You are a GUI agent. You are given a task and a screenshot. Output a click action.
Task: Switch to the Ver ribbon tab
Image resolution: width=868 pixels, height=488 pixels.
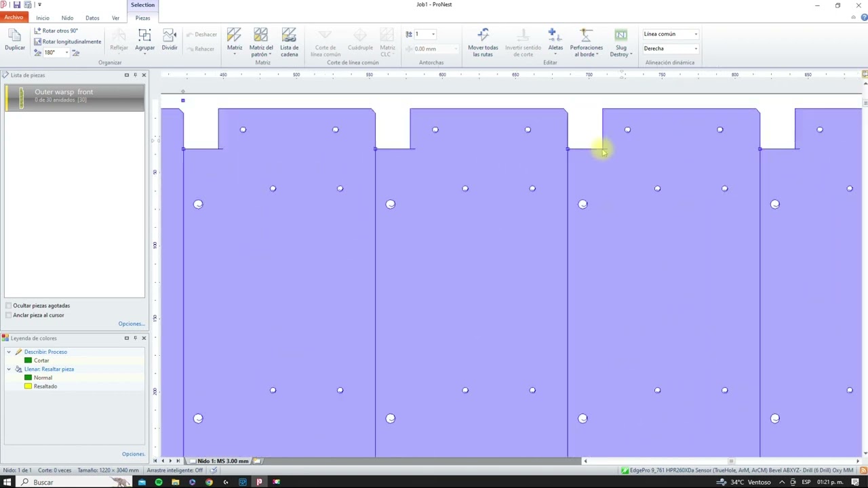tap(115, 18)
